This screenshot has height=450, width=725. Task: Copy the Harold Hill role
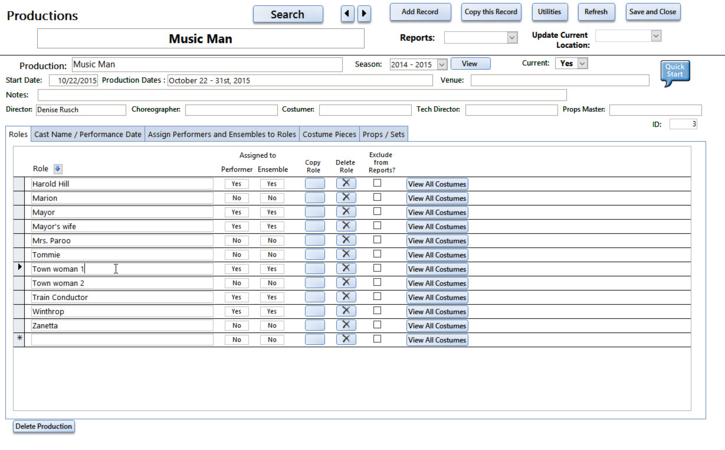tap(315, 184)
